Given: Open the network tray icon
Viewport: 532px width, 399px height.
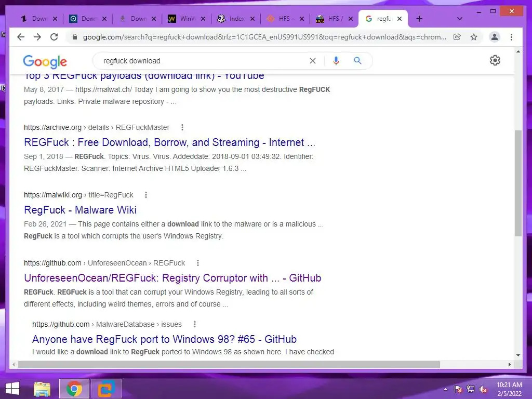Looking at the screenshot, I should click(471, 389).
